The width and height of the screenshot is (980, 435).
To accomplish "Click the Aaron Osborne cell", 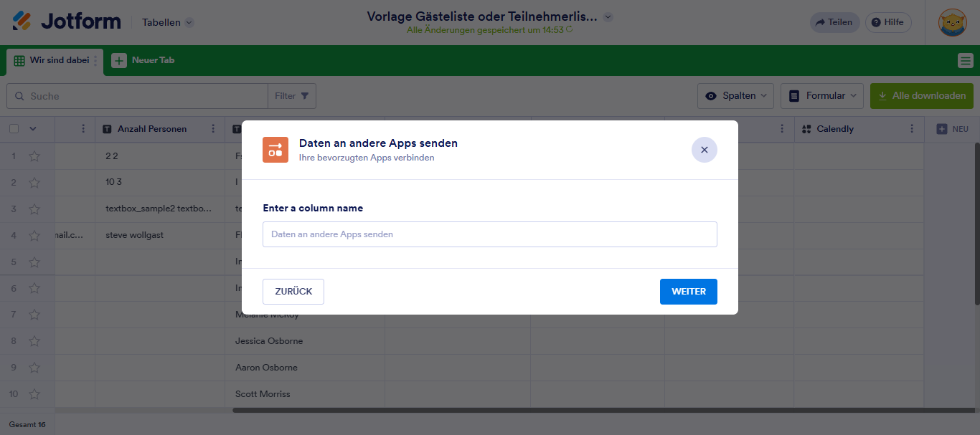I will pyautogui.click(x=305, y=368).
